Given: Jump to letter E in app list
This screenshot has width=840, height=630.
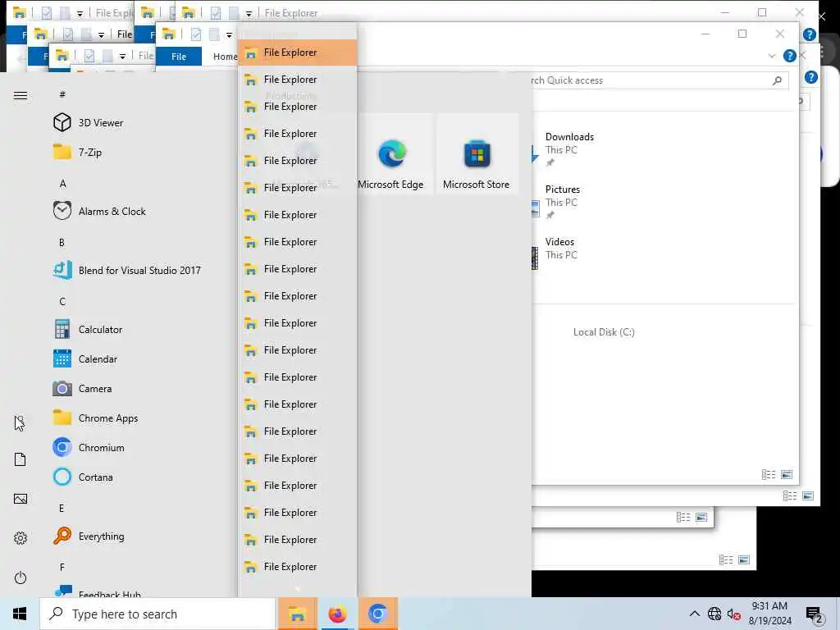Looking at the screenshot, I should point(62,509).
